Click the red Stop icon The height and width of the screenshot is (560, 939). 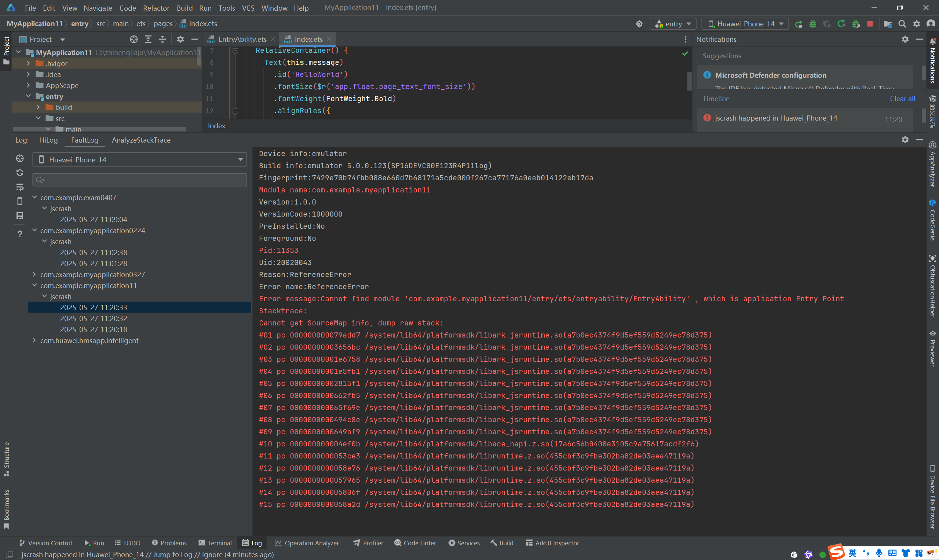pos(870,24)
